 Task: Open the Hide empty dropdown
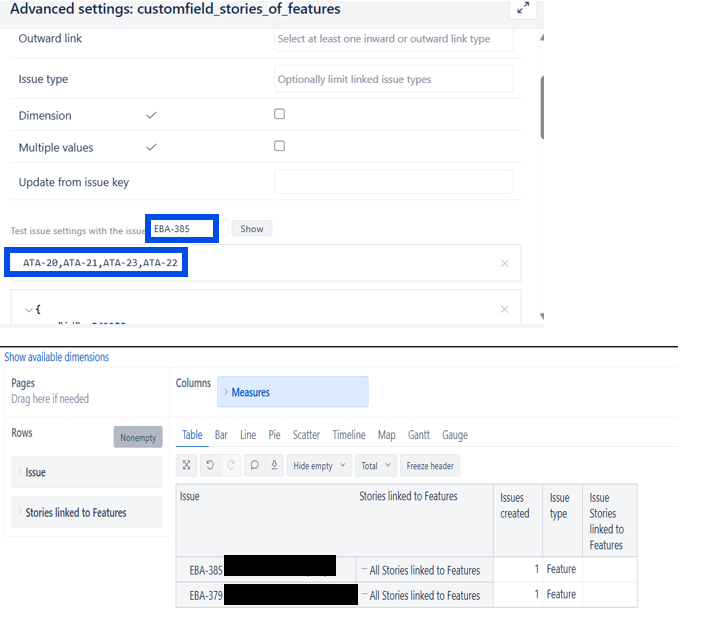pyautogui.click(x=319, y=466)
